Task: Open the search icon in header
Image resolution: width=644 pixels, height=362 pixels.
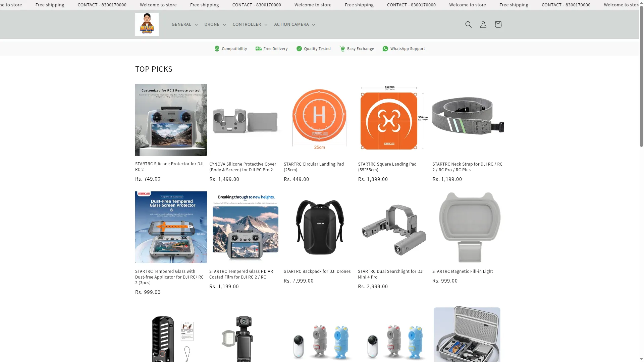Action: tap(468, 24)
